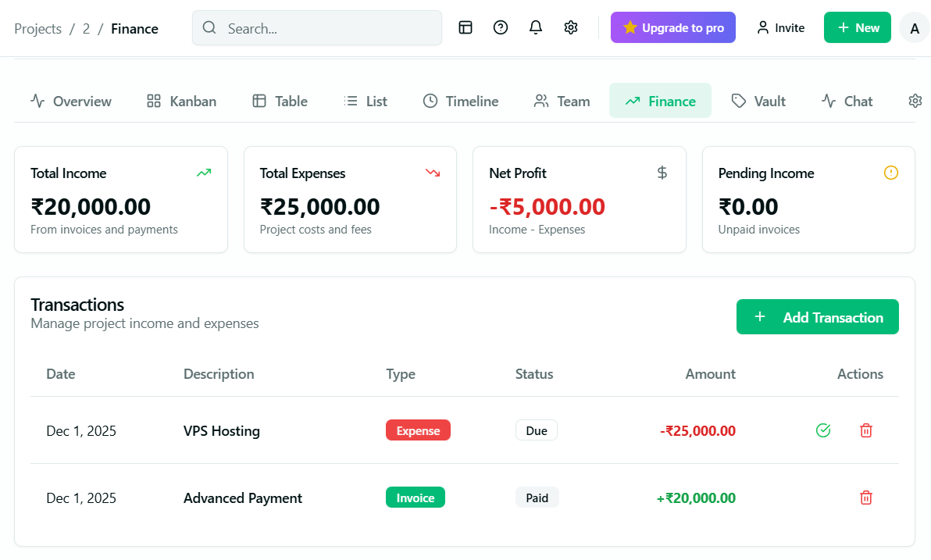The height and width of the screenshot is (560, 931).
Task: Delete the VPS Hosting transaction
Action: (866, 430)
